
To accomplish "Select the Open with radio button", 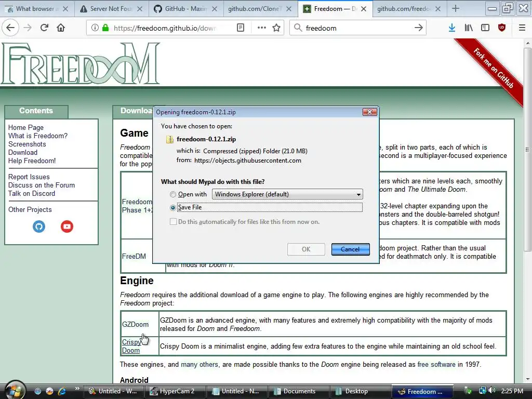I will pyautogui.click(x=173, y=194).
